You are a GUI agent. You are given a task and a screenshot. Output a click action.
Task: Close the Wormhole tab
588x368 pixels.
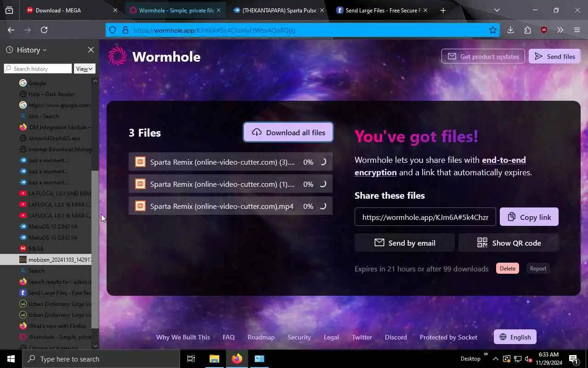pos(218,10)
